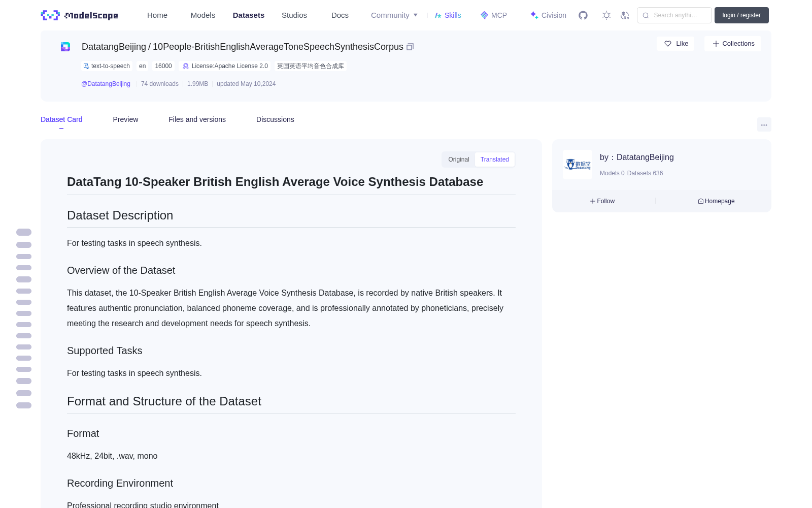Click the plus icon beside Follow
The width and height of the screenshot is (812, 508).
[593, 201]
